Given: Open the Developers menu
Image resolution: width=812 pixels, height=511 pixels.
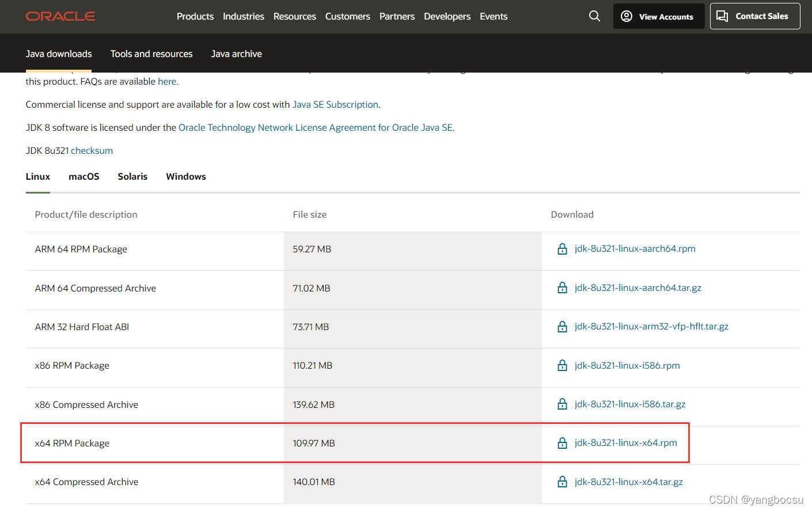Looking at the screenshot, I should point(447,16).
